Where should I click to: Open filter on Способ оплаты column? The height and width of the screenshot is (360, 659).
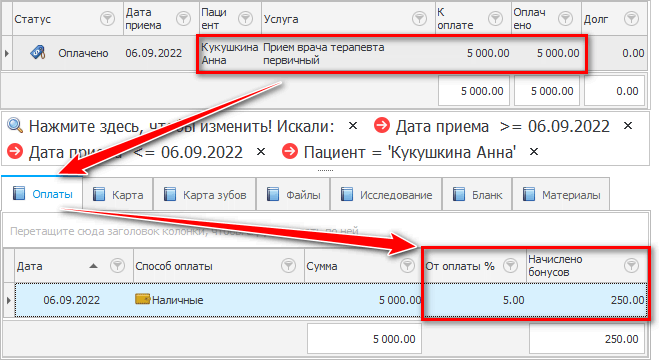tap(288, 265)
